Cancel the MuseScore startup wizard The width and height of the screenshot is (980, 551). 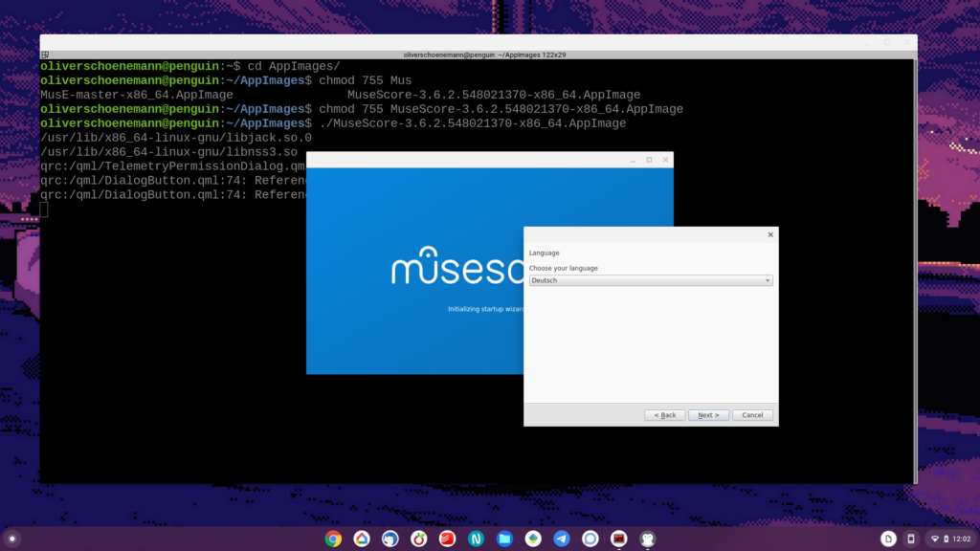point(752,415)
